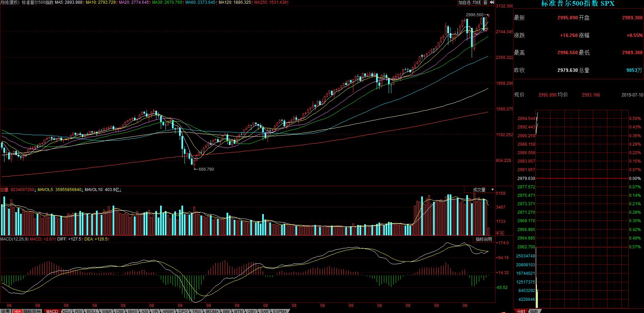The image size is (644, 313).
Task: Toggle the 均线 moving average lines
Action: tap(477, 2)
